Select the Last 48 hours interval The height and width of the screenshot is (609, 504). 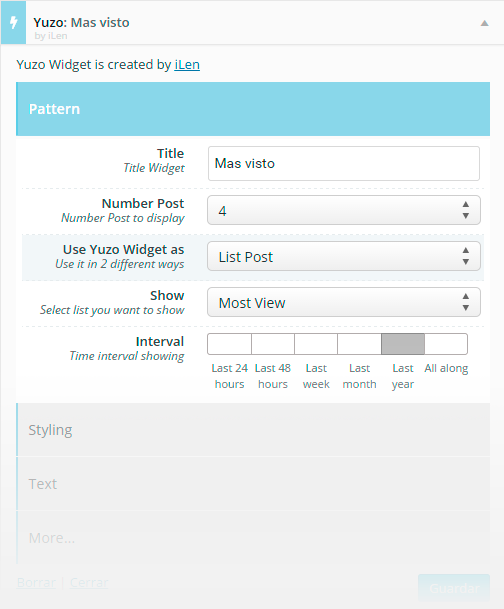tap(273, 344)
